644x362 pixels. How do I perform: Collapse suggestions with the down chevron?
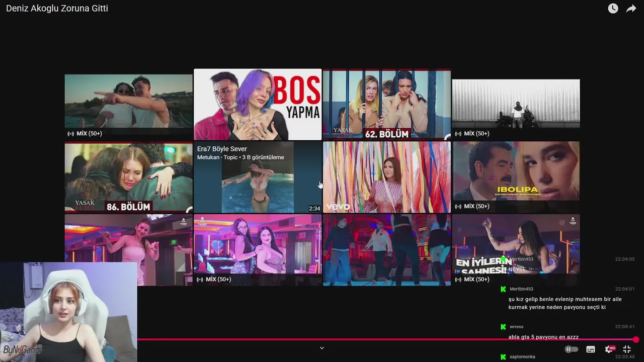click(x=322, y=348)
